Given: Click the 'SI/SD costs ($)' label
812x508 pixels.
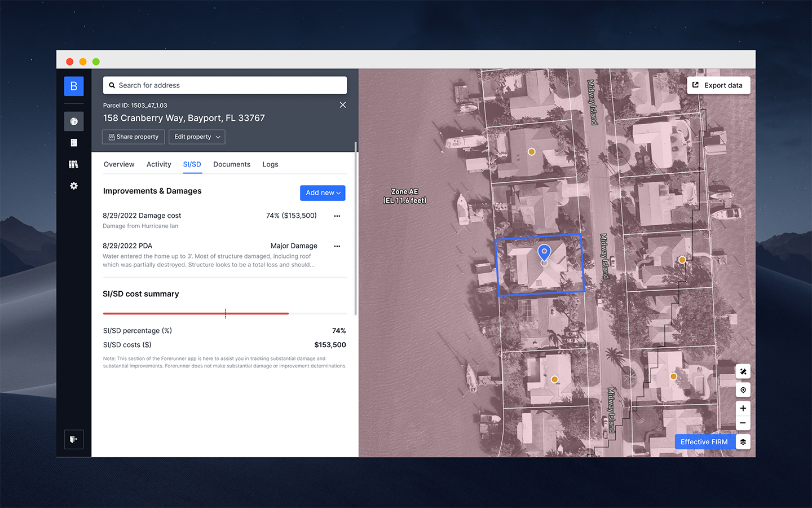Looking at the screenshot, I should pos(127,345).
